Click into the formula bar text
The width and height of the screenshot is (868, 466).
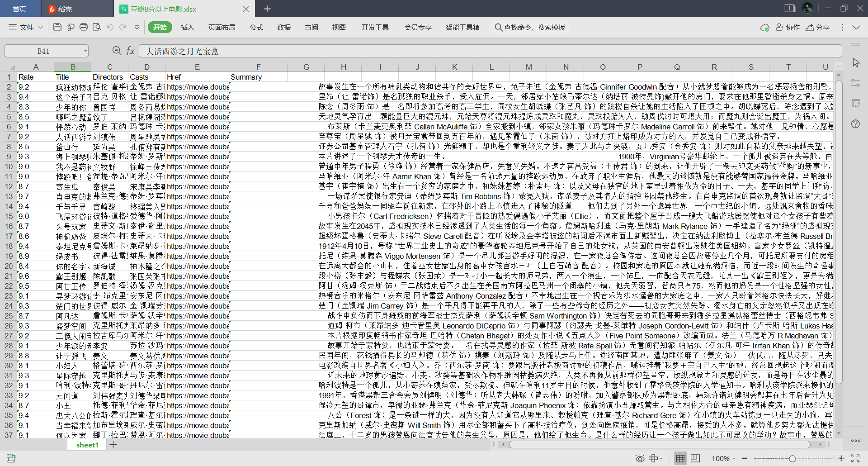490,51
